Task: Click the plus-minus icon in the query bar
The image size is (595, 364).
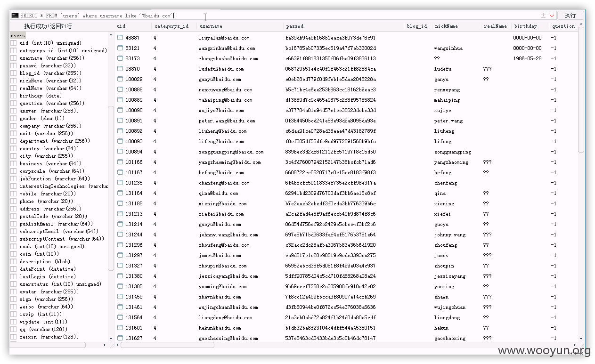Action: pos(543,16)
